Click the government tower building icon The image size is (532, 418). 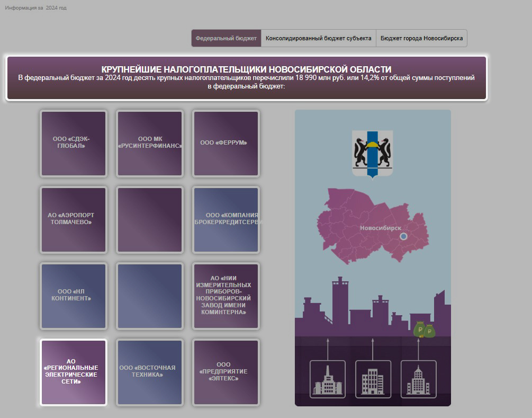418,379
